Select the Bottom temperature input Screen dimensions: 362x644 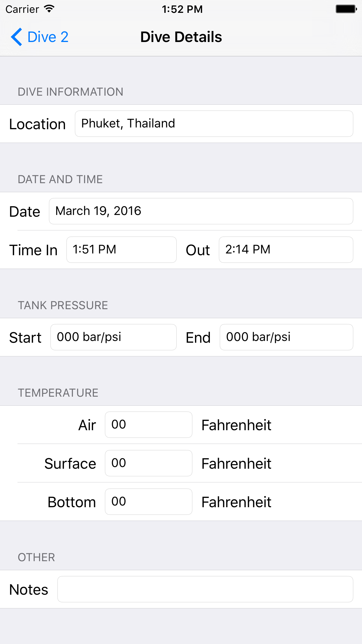tap(149, 502)
